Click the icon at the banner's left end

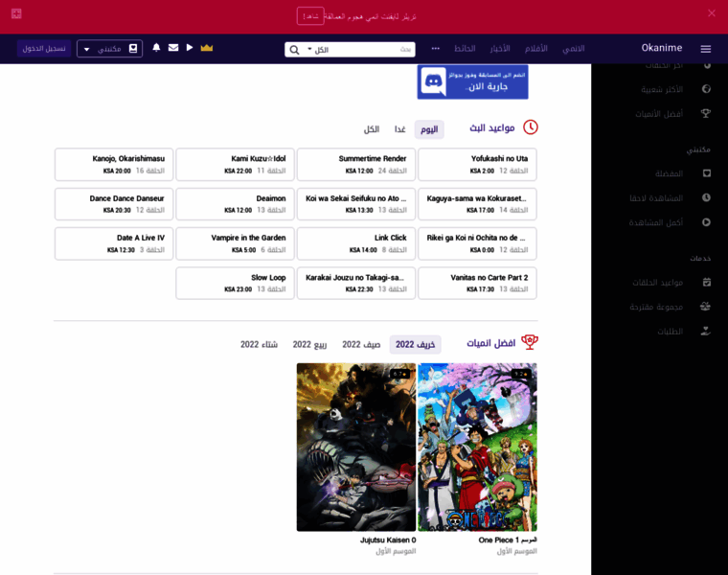pyautogui.click(x=16, y=13)
